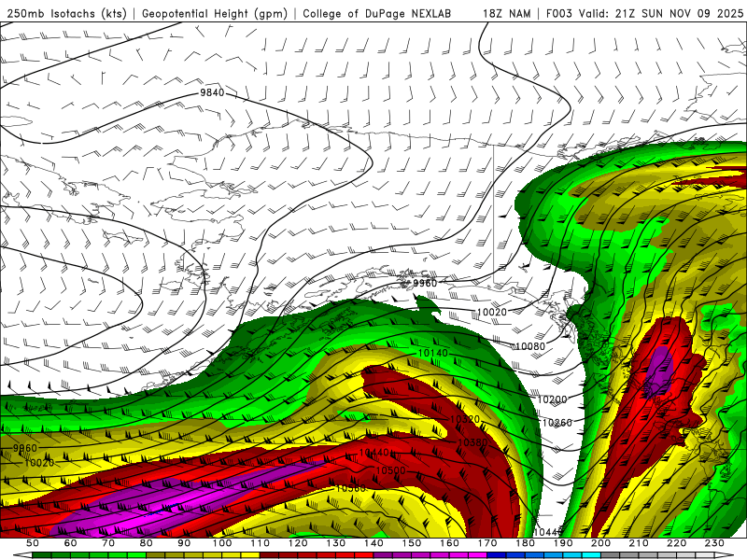Click the '250mb Isotachs (kts)' title text
Screen dimensions: 747x560
[x=67, y=13]
